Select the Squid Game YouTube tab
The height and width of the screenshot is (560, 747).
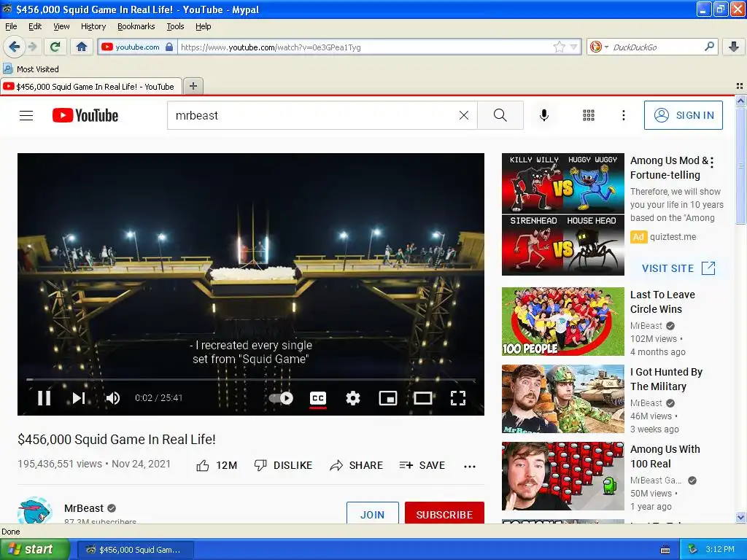(91, 86)
